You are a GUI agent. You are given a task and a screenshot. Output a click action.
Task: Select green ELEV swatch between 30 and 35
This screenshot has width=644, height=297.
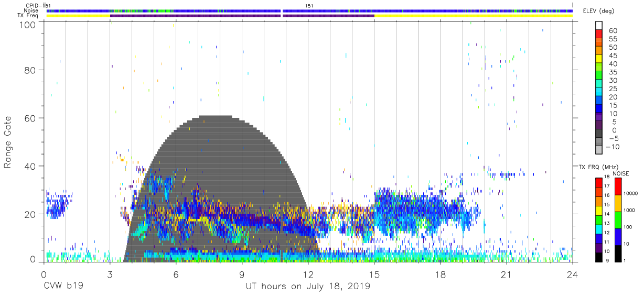tap(599, 75)
